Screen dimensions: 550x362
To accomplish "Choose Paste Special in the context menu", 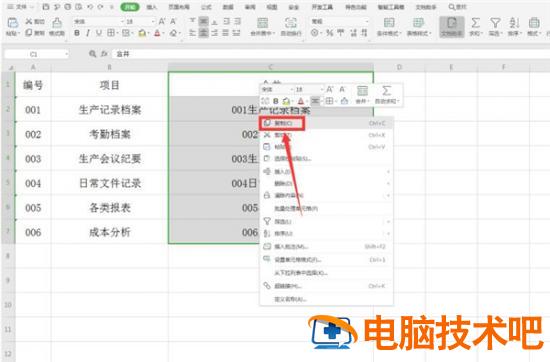I will tap(327, 159).
